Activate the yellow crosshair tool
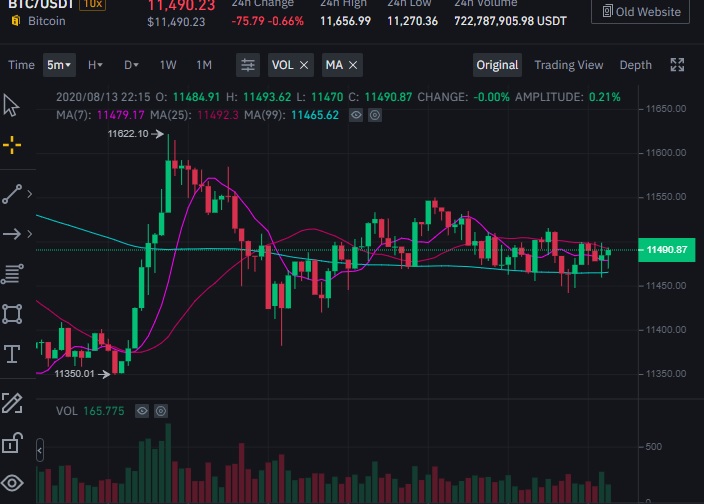The width and height of the screenshot is (704, 504). 12,145
